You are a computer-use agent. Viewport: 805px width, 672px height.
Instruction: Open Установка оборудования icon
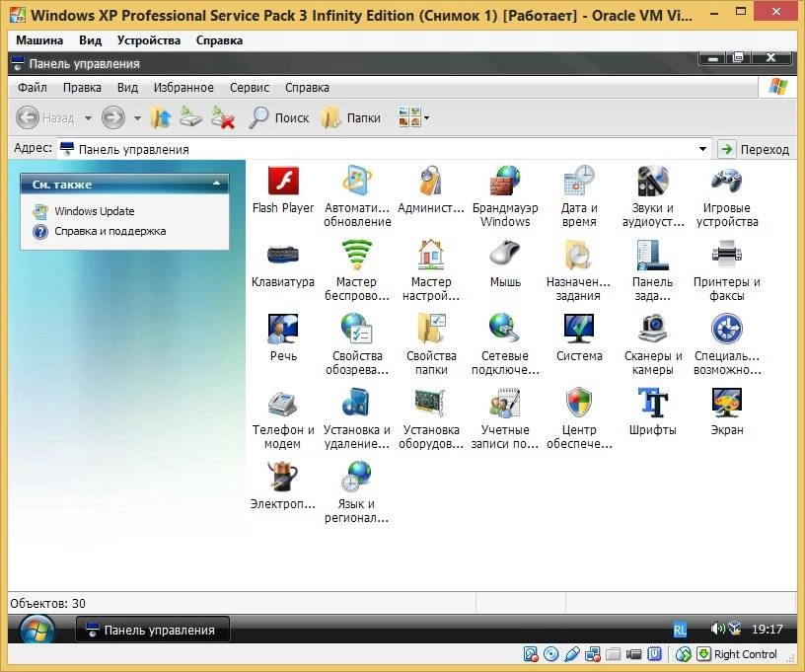(x=431, y=403)
